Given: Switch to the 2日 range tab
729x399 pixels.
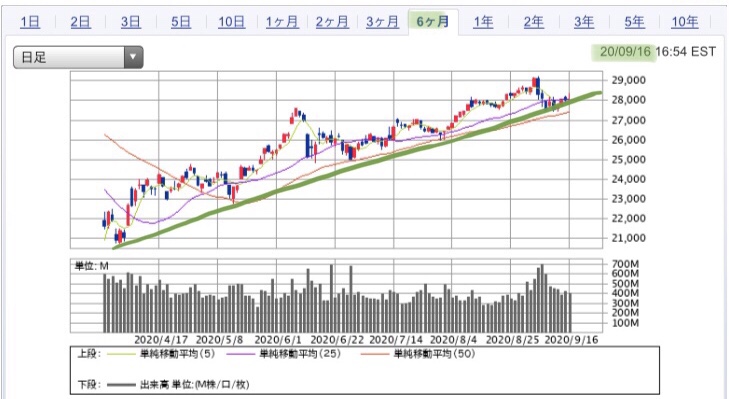Looking at the screenshot, I should [x=80, y=21].
